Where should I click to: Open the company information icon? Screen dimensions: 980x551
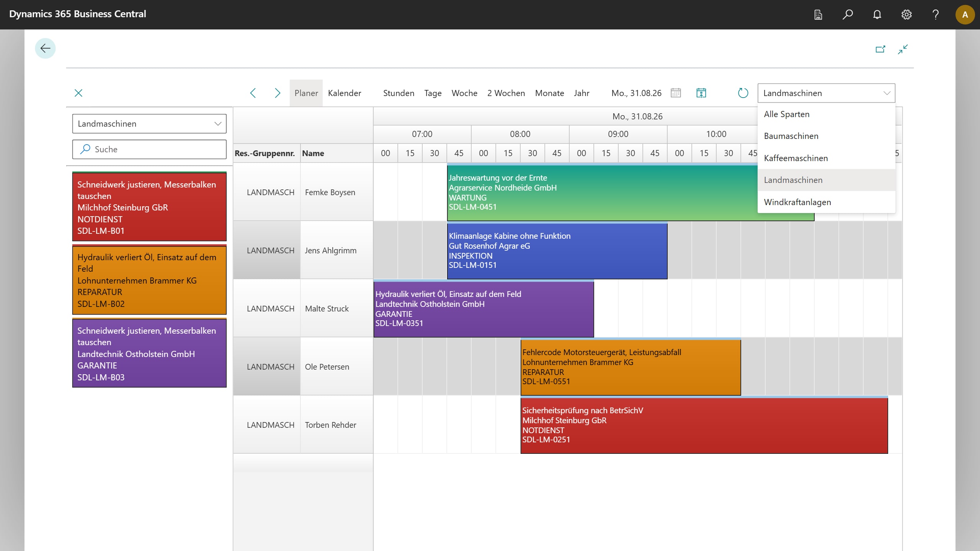coord(818,15)
